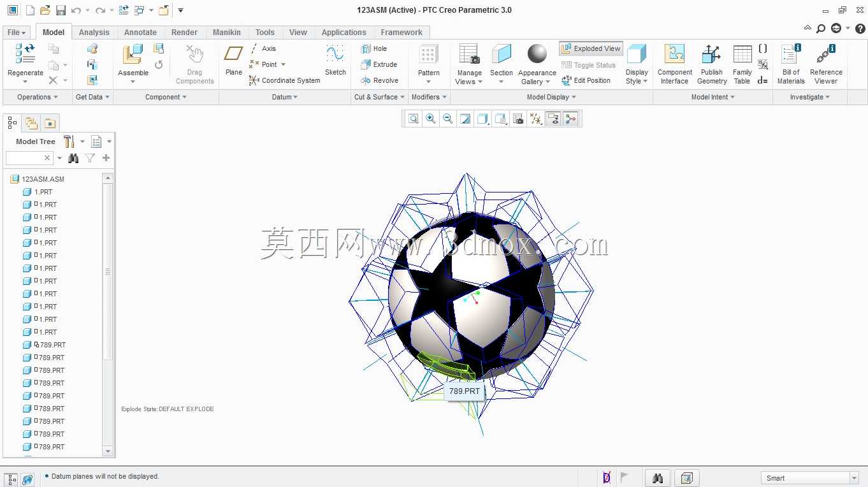Image resolution: width=868 pixels, height=487 pixels.
Task: Create a datum Plane
Action: [x=234, y=60]
